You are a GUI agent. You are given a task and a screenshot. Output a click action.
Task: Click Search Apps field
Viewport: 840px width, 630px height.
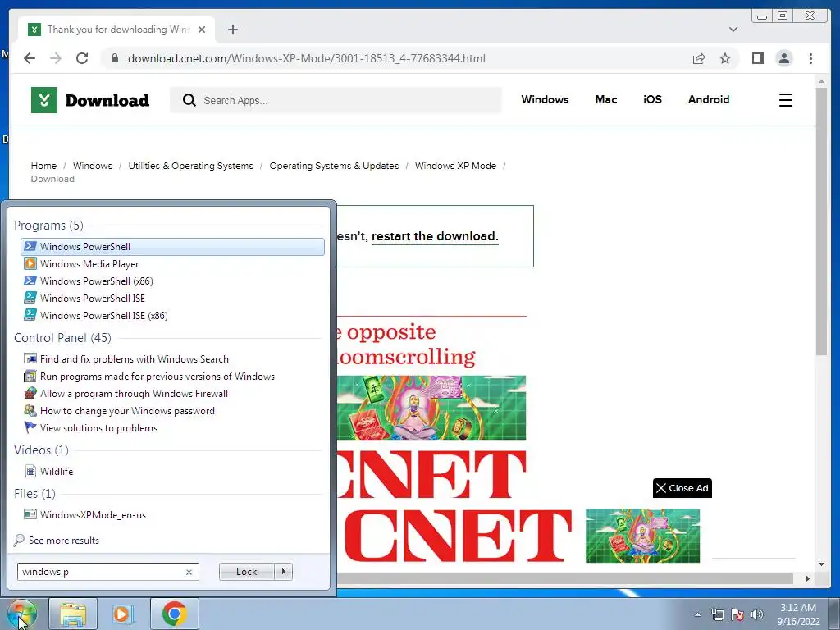[x=336, y=100]
